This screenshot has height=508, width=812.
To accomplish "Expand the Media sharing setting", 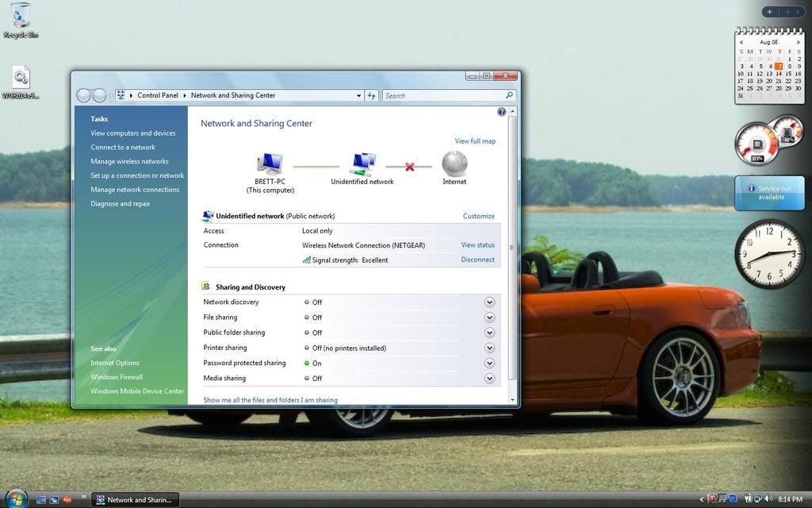I will pyautogui.click(x=489, y=379).
